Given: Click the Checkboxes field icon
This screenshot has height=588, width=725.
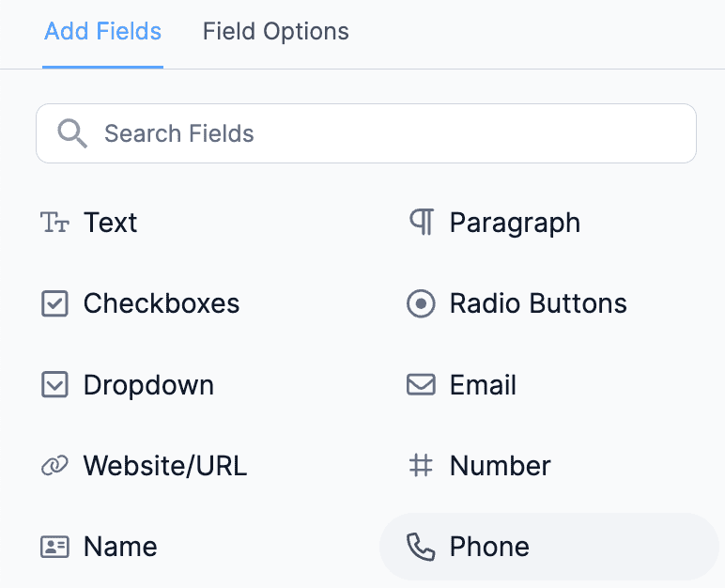Looking at the screenshot, I should pos(54,303).
